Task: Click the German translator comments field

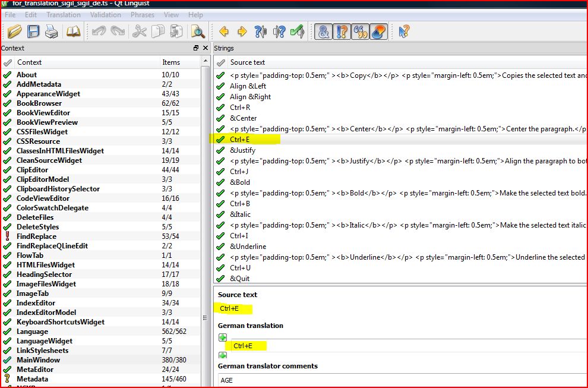Action: pos(402,380)
